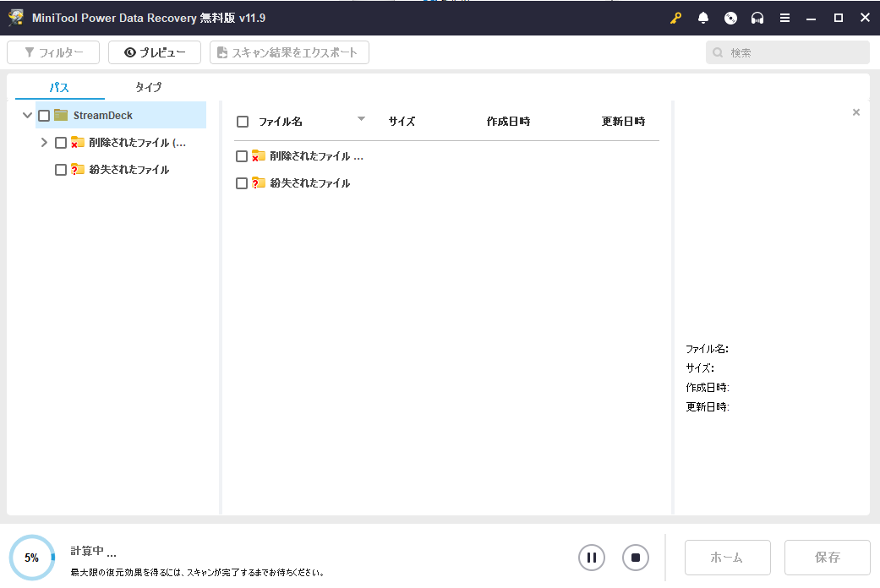Expand the 削除されたファイル tree node
Viewport: 880px width, 588px height.
click(44, 143)
